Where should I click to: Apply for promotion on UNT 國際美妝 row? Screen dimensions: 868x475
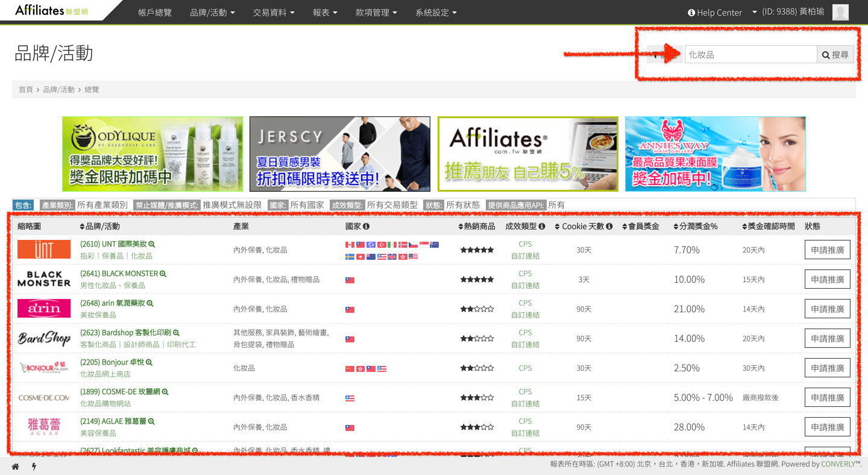point(827,250)
